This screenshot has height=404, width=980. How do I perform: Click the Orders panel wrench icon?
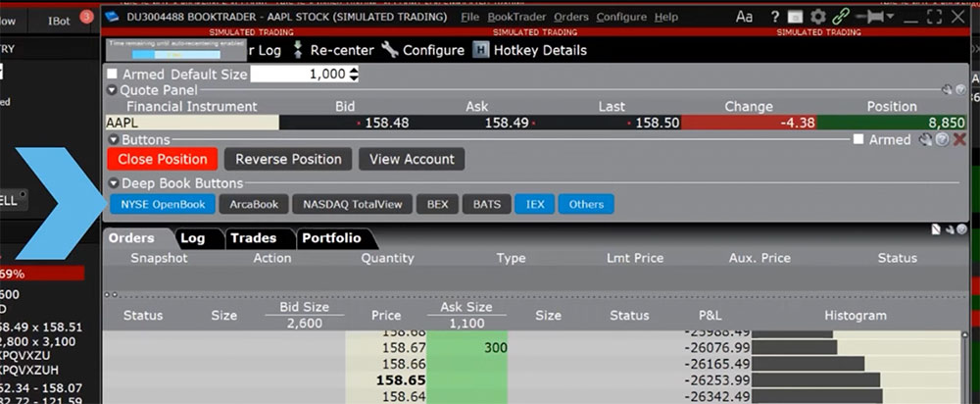tap(950, 229)
